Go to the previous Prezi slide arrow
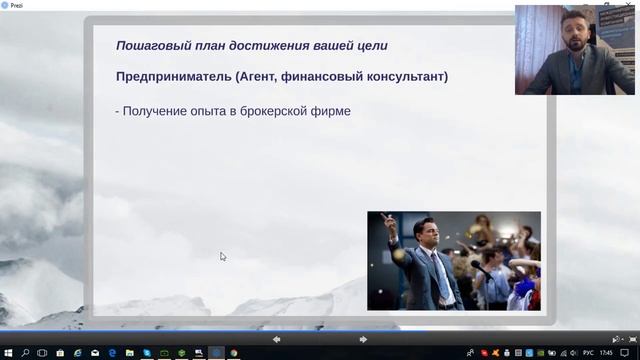The width and height of the screenshot is (640, 360). [277, 339]
